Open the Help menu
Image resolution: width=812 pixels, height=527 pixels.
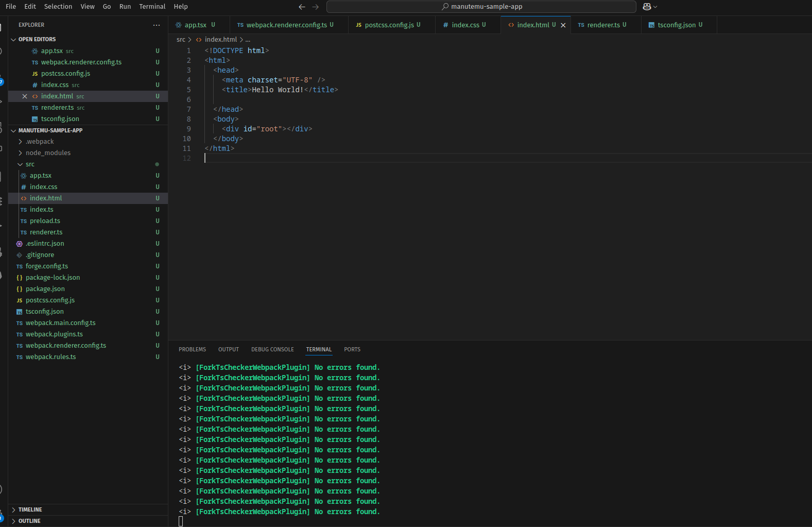point(181,7)
